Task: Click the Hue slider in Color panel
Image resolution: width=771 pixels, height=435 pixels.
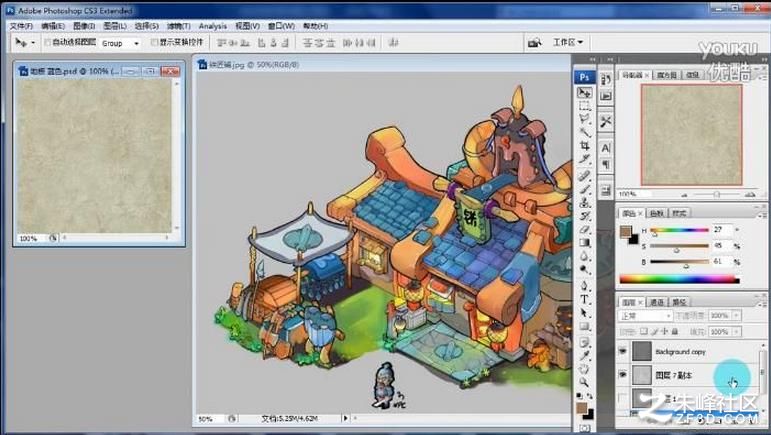Action: [679, 230]
